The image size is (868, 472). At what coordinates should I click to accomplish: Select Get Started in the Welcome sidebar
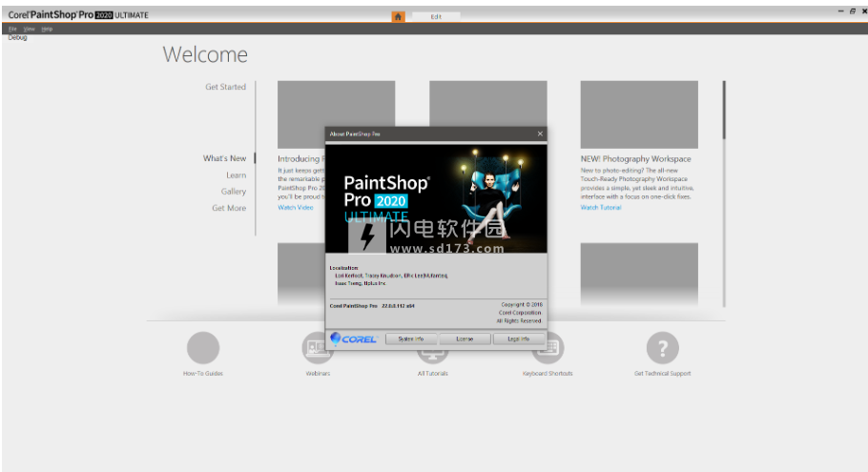[x=225, y=87]
